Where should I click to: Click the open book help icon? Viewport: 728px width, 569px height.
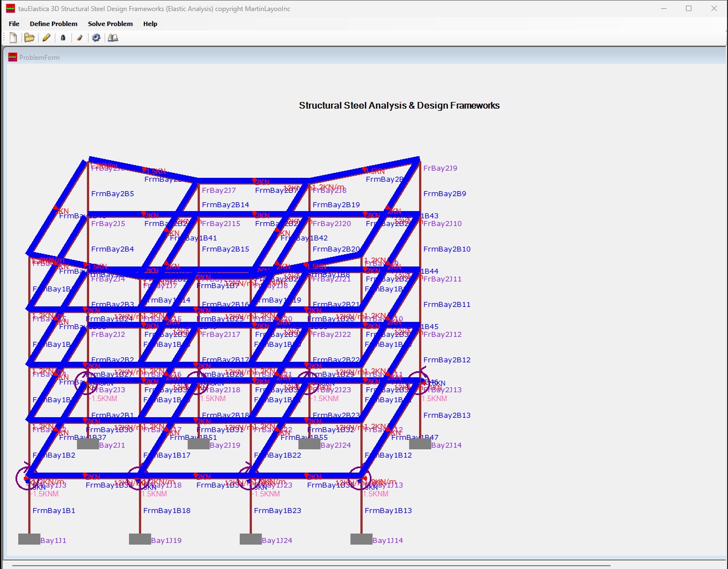[x=113, y=38]
